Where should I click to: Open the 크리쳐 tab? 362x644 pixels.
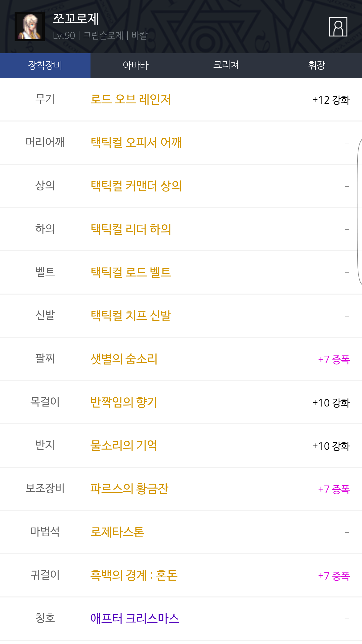(x=226, y=65)
